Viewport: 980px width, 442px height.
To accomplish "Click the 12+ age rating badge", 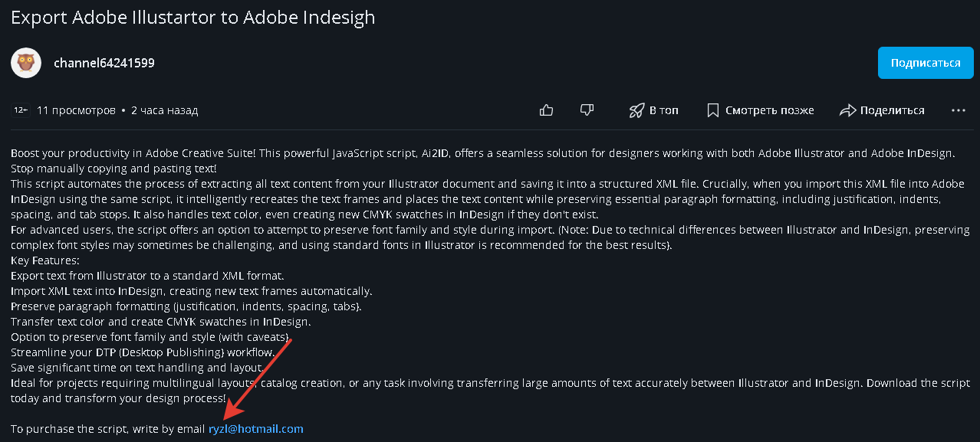I will [x=20, y=110].
